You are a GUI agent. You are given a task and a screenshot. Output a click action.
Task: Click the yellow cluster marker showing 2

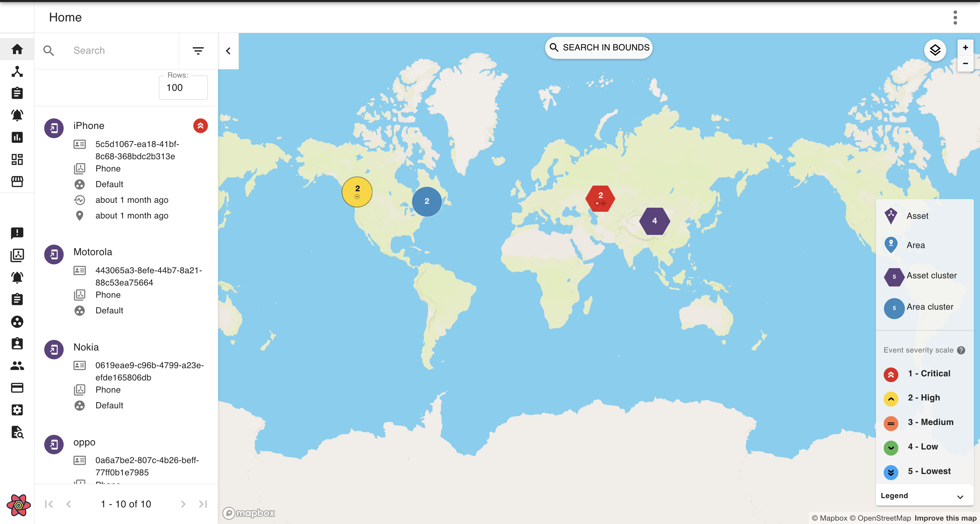(357, 192)
